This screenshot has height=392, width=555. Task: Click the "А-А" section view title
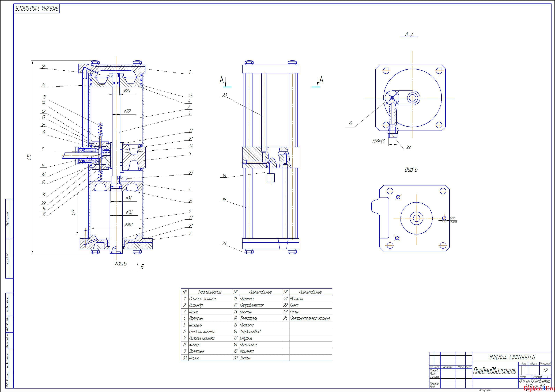click(x=409, y=35)
